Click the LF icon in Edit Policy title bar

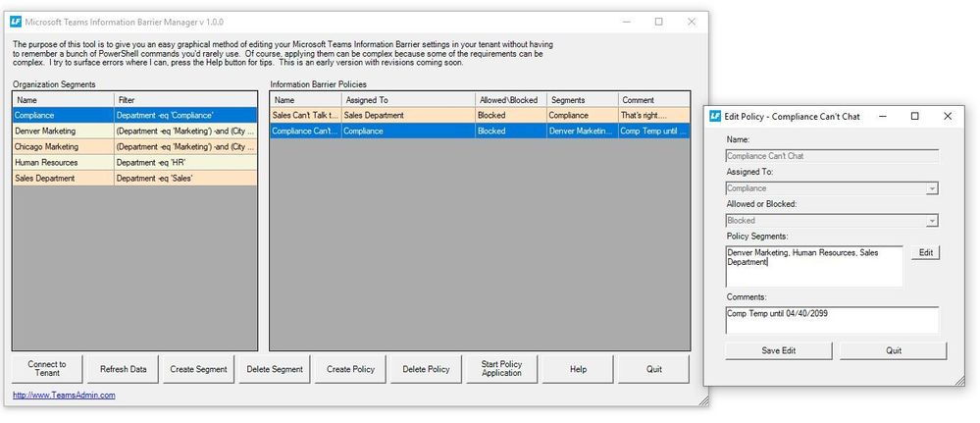[715, 116]
